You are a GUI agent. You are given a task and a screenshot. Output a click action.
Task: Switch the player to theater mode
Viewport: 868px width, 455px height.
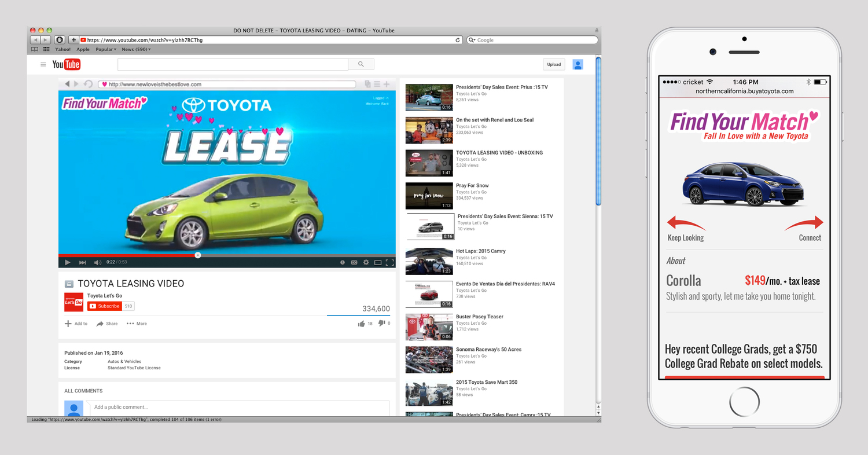tap(378, 262)
